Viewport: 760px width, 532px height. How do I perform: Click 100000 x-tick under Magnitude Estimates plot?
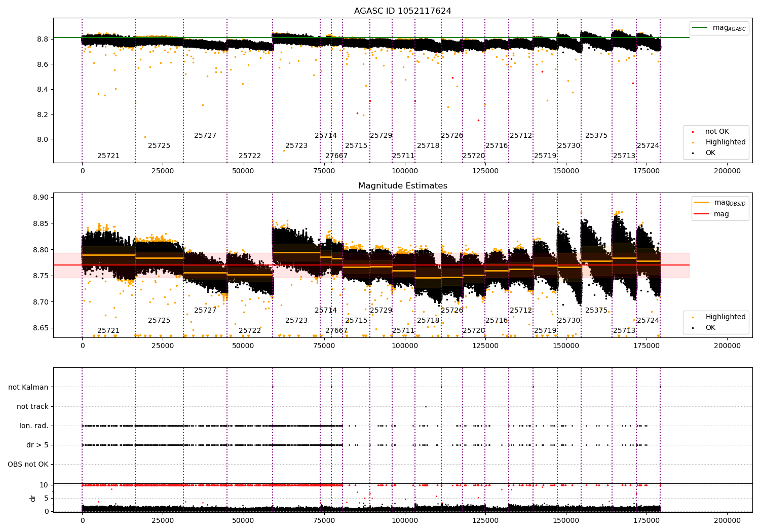click(x=405, y=346)
